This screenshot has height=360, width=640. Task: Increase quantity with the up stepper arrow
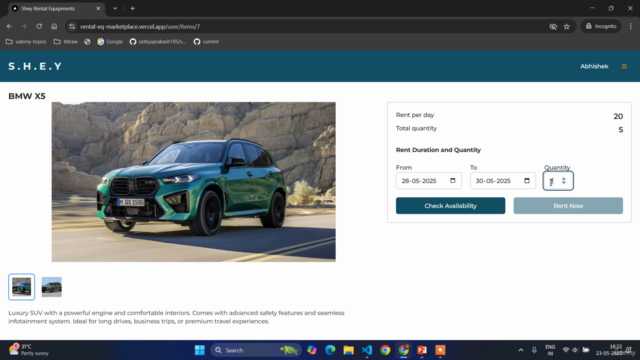(x=564, y=178)
